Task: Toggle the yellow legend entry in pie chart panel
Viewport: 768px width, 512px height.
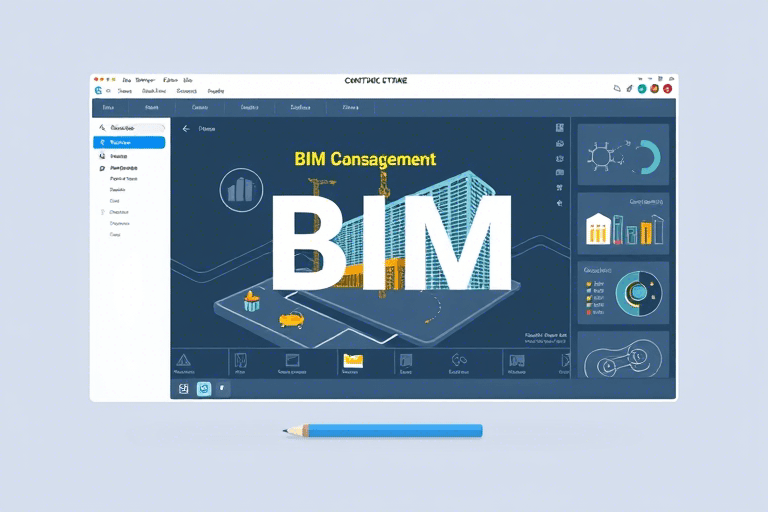Action: point(588,297)
